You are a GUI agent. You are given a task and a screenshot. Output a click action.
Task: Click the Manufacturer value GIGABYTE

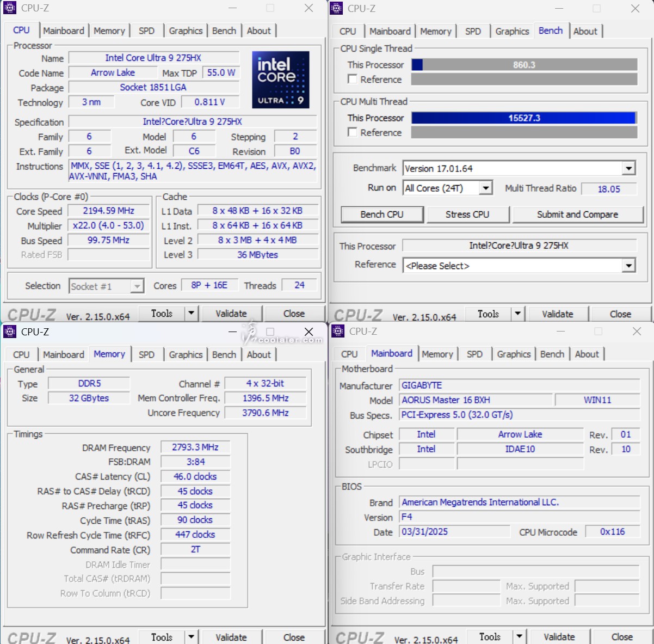519,385
